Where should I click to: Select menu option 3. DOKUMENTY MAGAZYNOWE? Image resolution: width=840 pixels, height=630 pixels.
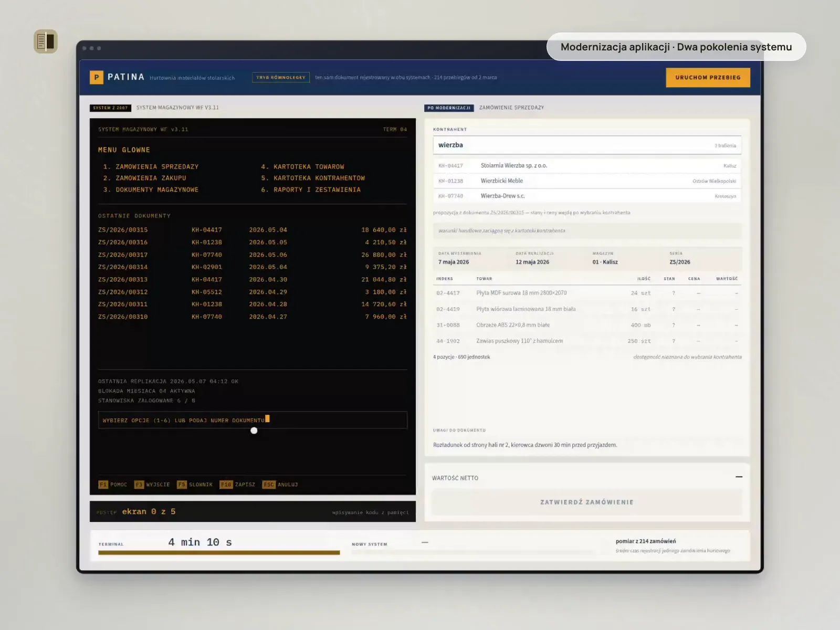(151, 190)
